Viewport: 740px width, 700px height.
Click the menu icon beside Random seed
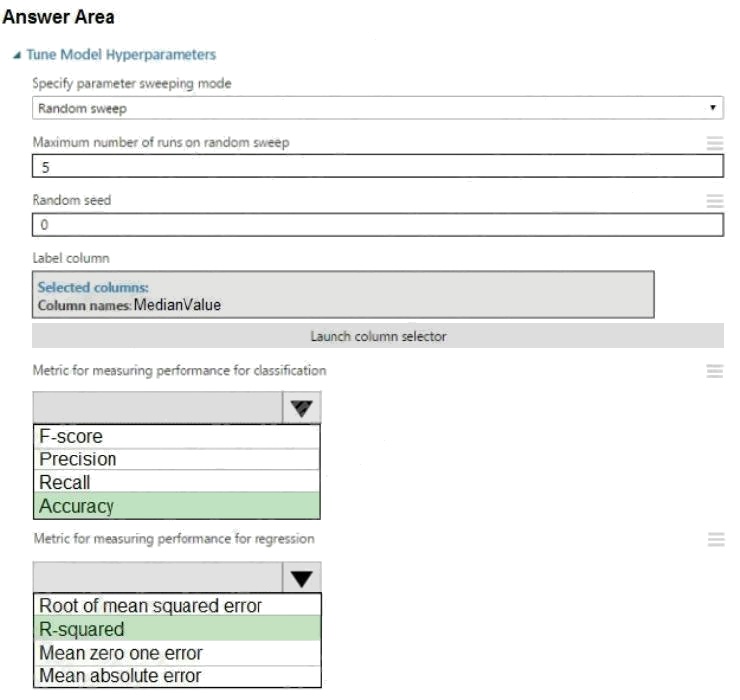pos(714,201)
